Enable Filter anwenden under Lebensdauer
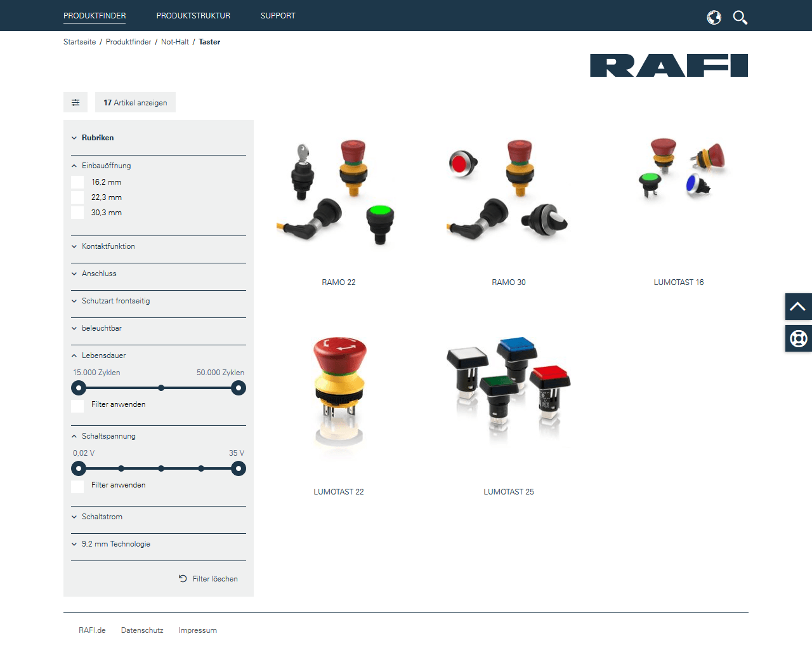The image size is (812, 650). click(x=77, y=406)
